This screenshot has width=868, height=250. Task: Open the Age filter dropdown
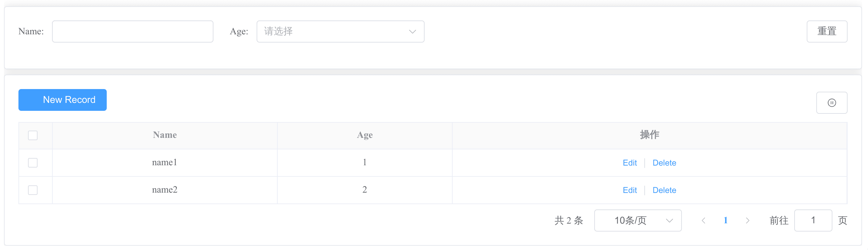[x=340, y=32]
